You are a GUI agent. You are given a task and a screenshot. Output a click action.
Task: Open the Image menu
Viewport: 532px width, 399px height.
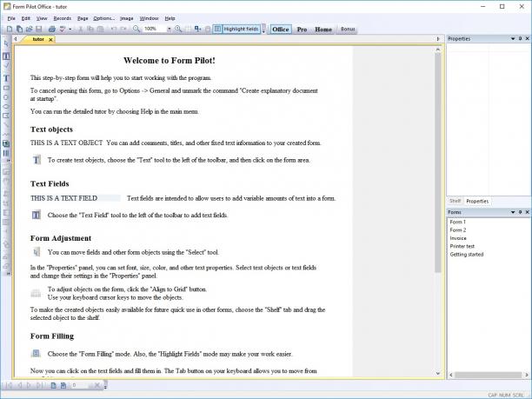[x=126, y=18]
